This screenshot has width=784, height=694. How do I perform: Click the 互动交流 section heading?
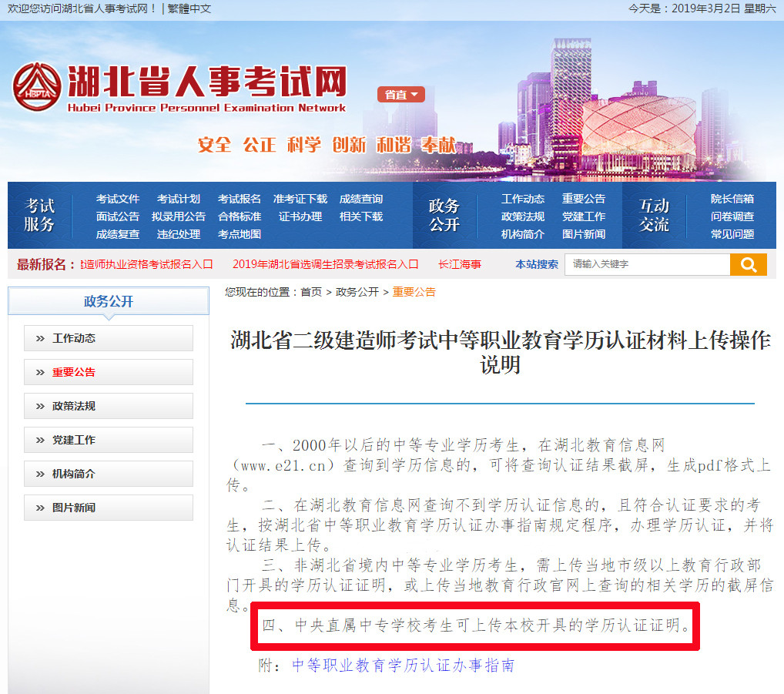click(654, 216)
